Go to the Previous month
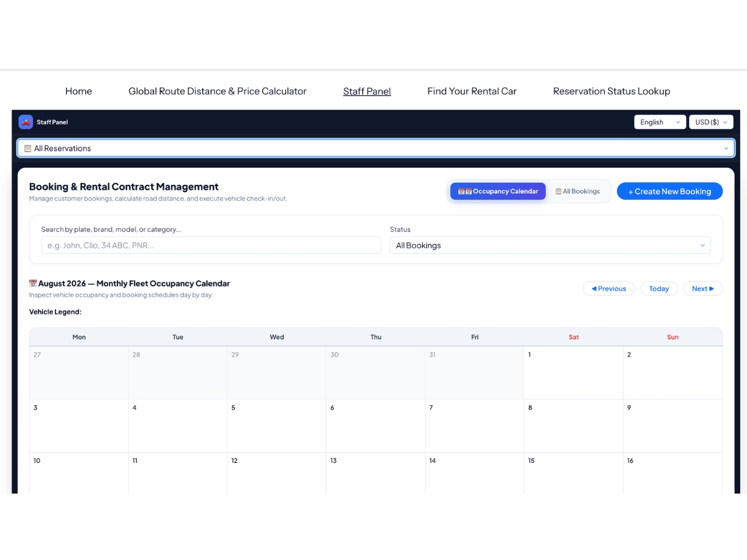Image resolution: width=747 pixels, height=560 pixels. tap(609, 289)
